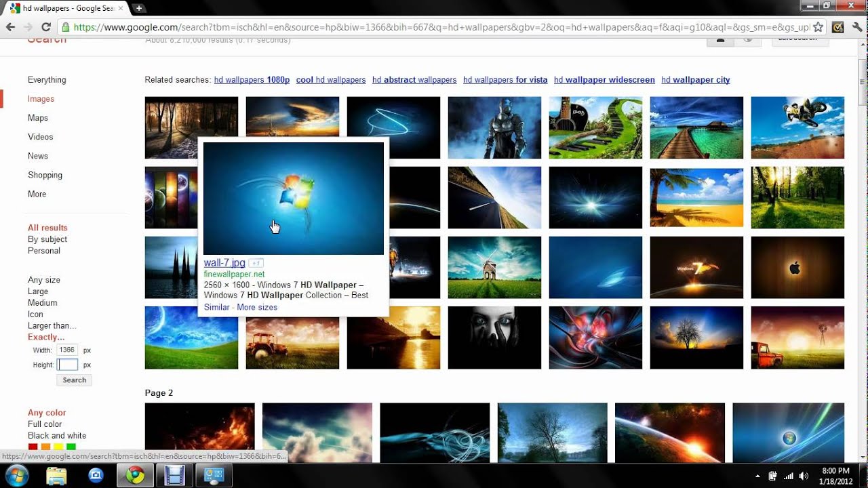The width and height of the screenshot is (868, 488).
Task: Pick the orange color swatch
Action: (x=45, y=447)
